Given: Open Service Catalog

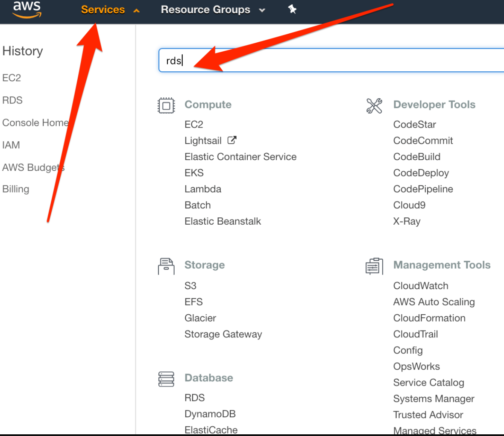Looking at the screenshot, I should point(428,383).
